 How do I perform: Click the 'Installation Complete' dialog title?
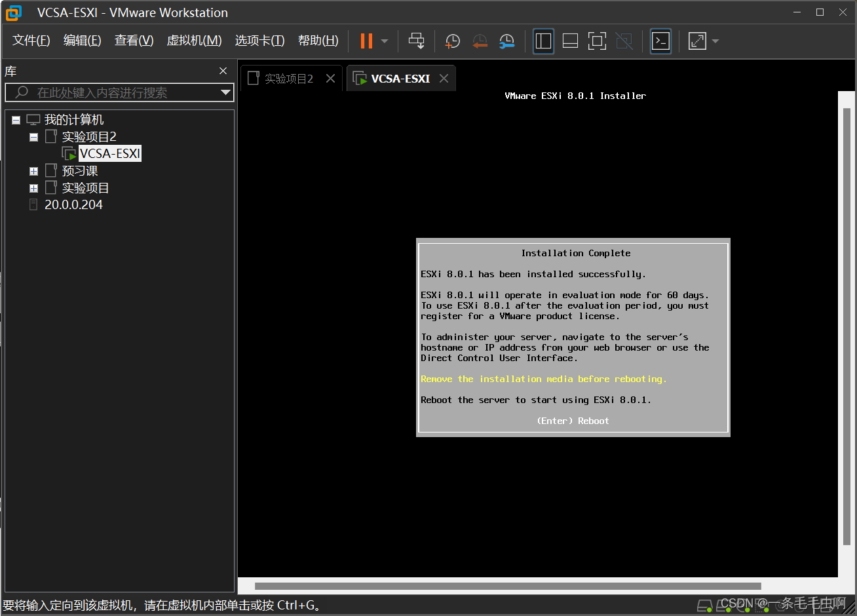point(576,253)
